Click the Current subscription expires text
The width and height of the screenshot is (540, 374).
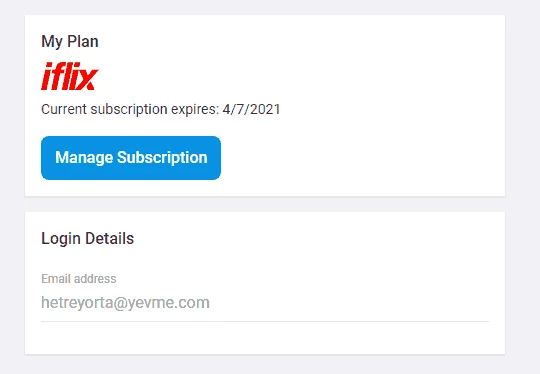(130, 110)
